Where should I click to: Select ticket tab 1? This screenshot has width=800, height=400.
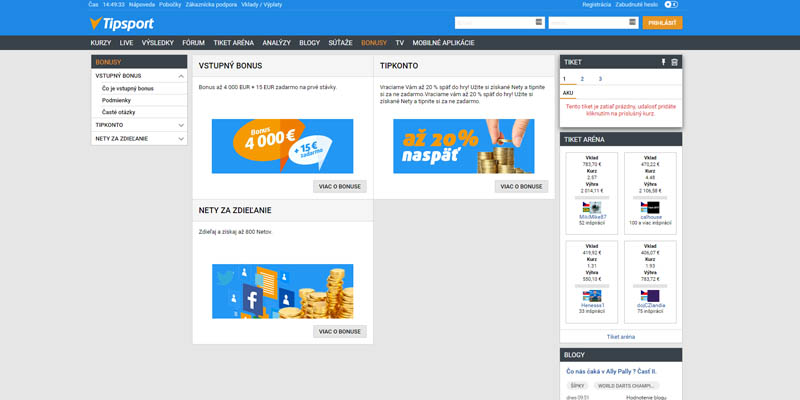564,79
